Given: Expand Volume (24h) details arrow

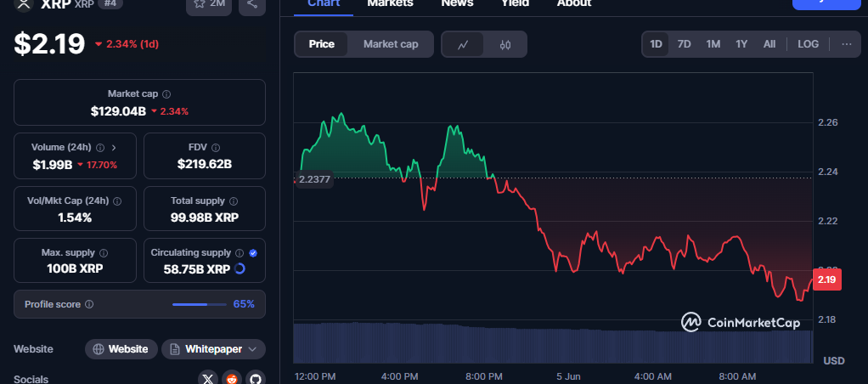Looking at the screenshot, I should [114, 147].
